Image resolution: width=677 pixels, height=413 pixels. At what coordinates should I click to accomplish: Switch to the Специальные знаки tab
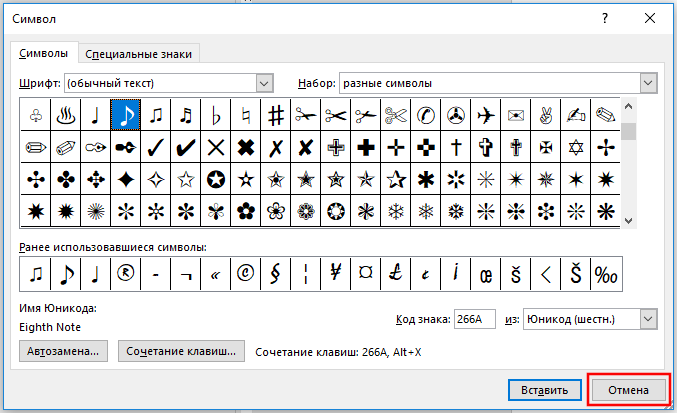138,54
